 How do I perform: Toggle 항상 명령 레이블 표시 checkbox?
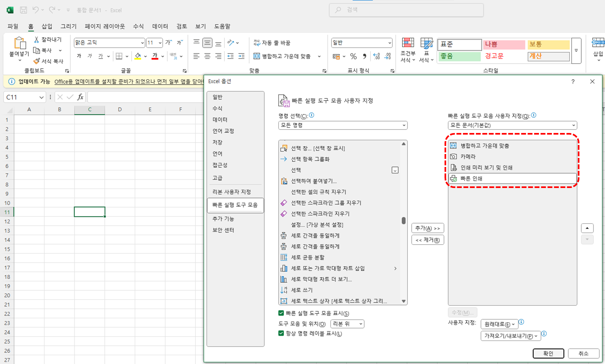[281, 333]
